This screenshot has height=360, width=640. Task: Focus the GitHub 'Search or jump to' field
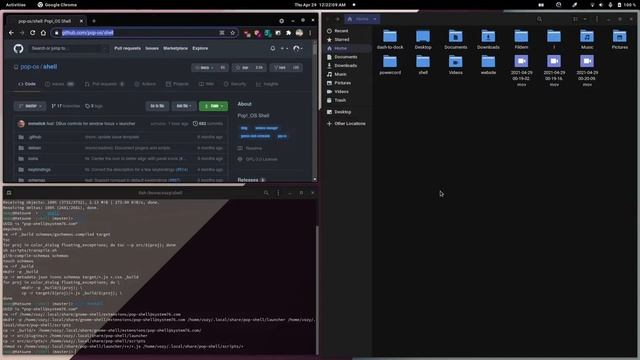click(x=69, y=49)
